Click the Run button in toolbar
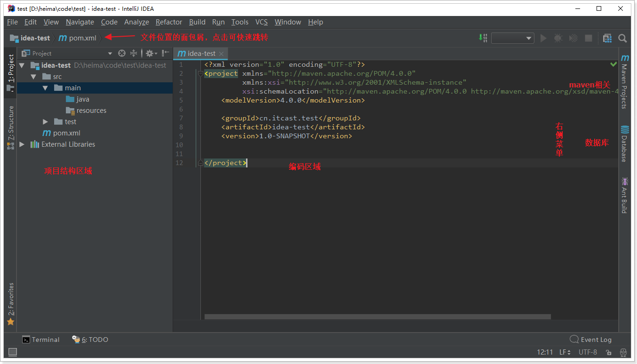637x364 pixels. [543, 38]
